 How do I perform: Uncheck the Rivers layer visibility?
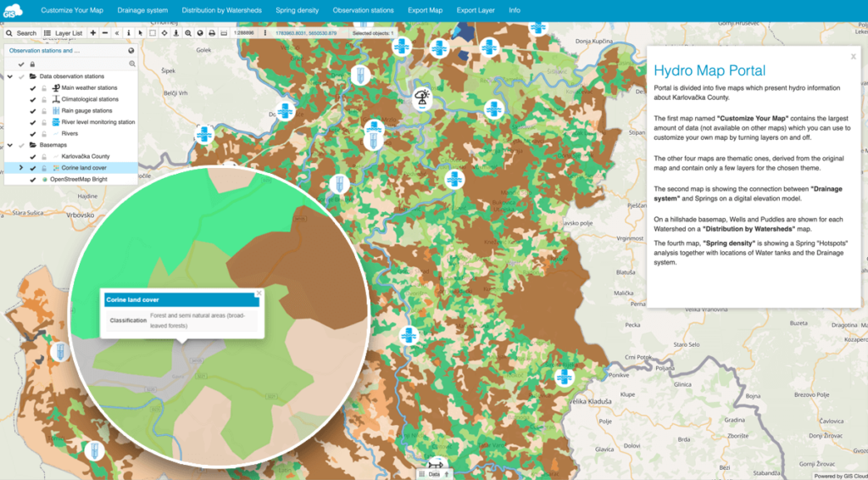[33, 134]
